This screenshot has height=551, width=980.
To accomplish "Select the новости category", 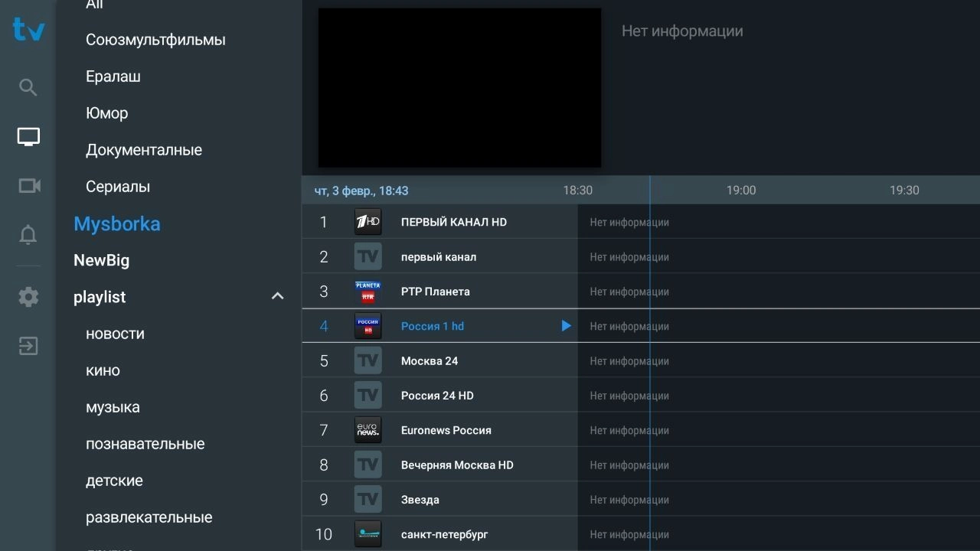I will [115, 334].
